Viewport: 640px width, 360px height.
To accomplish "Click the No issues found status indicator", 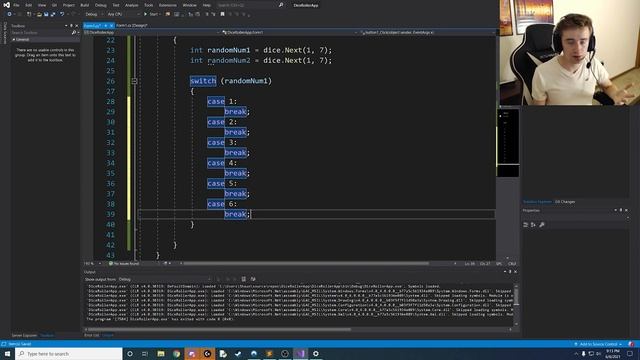I will (x=124, y=264).
